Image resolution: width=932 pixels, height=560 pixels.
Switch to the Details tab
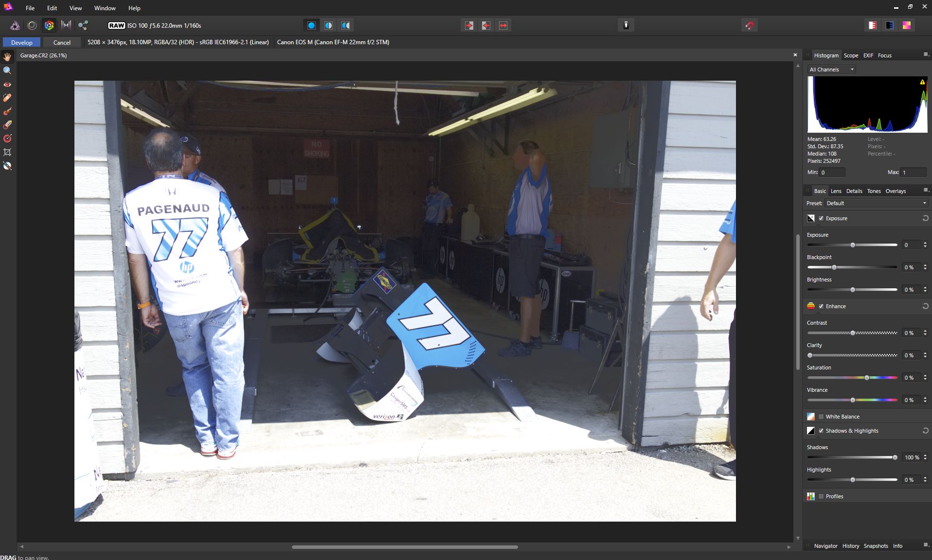pos(854,191)
